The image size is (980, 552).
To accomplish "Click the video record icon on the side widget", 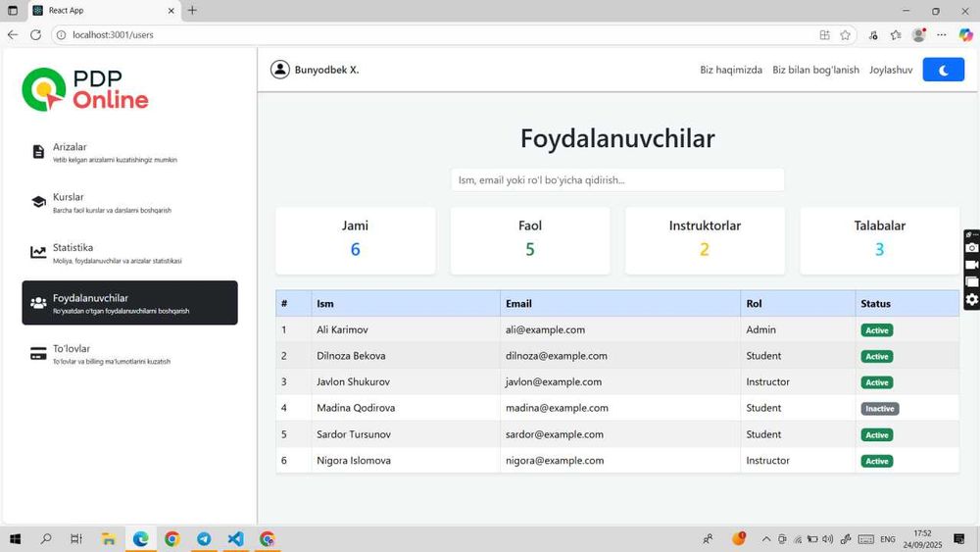I will pyautogui.click(x=972, y=265).
